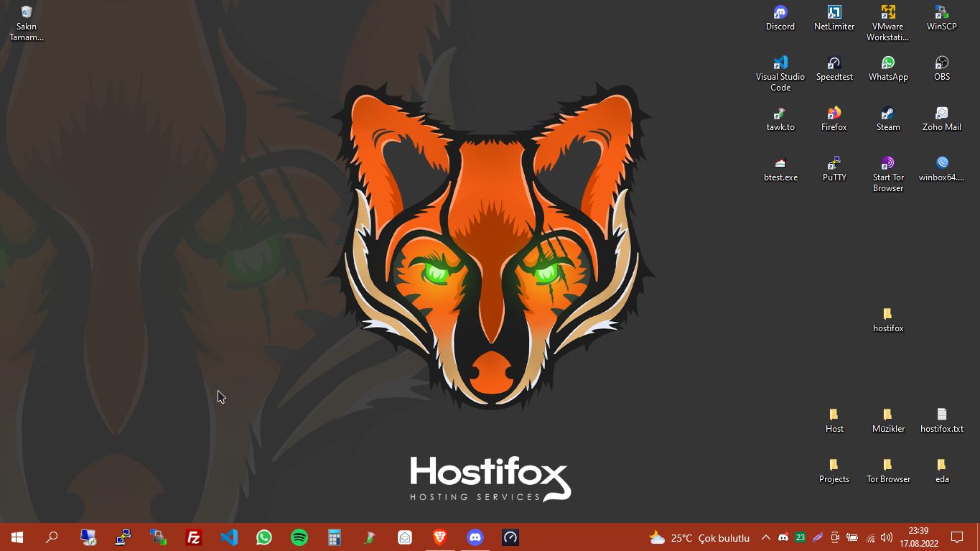Open the volume speaker control
980x551 pixels.
(x=887, y=537)
